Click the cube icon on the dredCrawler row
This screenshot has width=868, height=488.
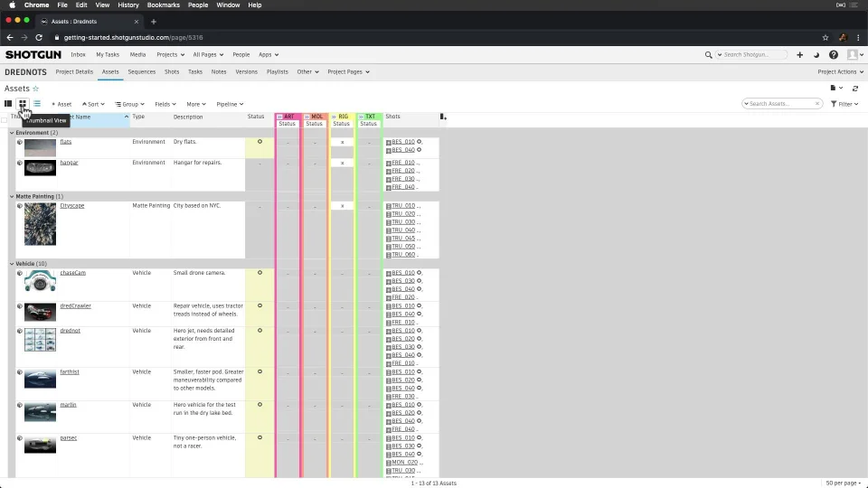tap(19, 306)
